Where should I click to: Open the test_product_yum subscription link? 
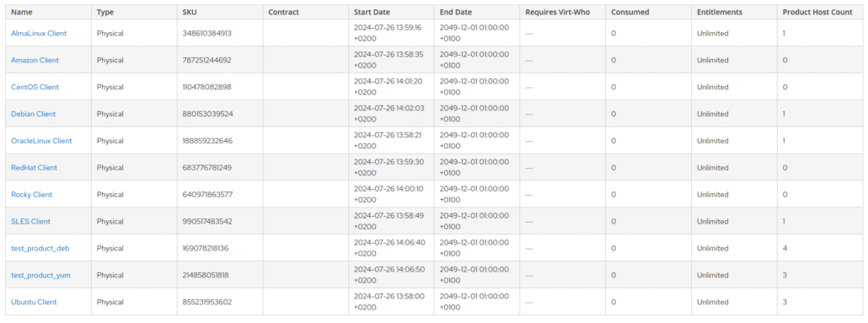(x=40, y=275)
